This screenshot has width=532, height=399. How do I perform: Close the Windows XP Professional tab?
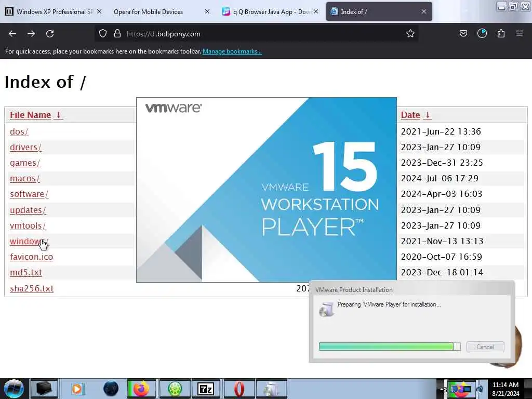(x=99, y=11)
